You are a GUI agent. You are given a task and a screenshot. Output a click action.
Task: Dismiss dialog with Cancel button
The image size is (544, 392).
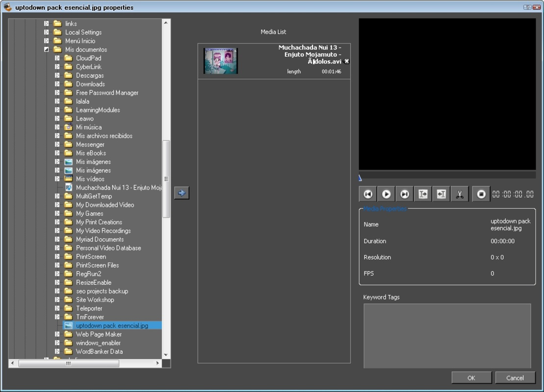click(x=515, y=378)
